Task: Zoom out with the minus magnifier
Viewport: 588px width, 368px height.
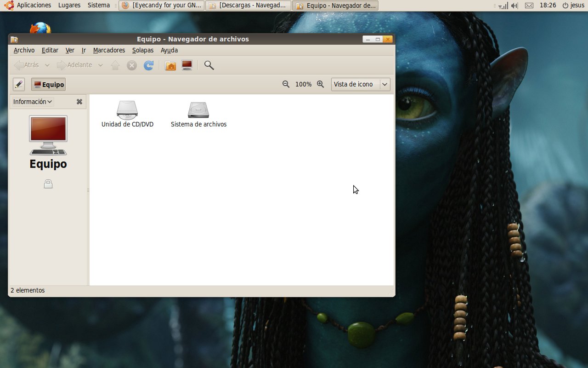Action: (286, 84)
